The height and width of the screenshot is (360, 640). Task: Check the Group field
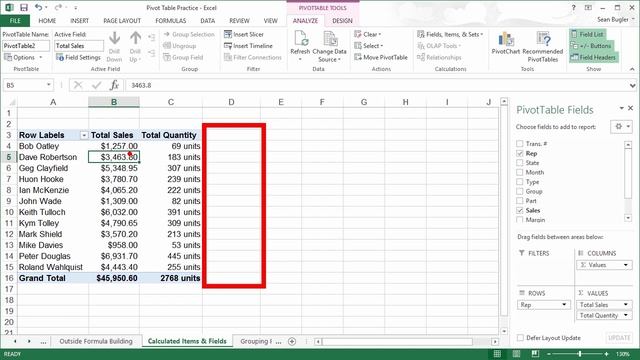(x=520, y=191)
